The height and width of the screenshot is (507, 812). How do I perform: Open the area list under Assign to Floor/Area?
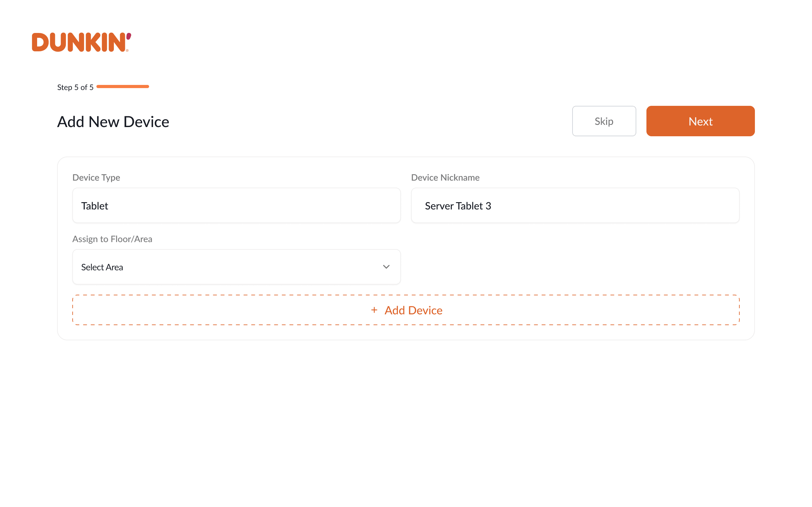click(x=236, y=267)
